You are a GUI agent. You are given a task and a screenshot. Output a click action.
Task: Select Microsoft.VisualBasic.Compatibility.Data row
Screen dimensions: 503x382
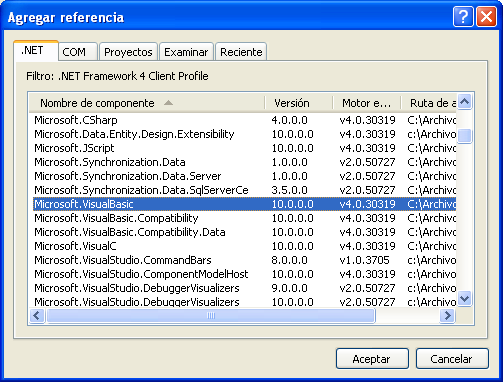pos(244,232)
